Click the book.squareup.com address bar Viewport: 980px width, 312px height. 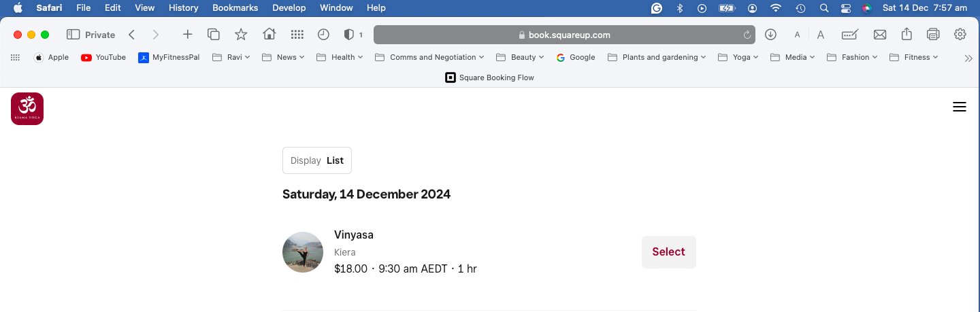(x=564, y=35)
